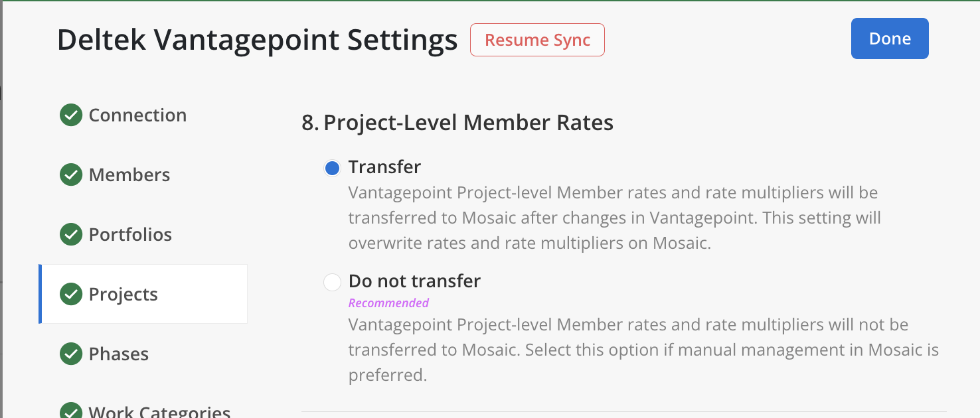Switch to the Portfolios settings tab

click(130, 235)
